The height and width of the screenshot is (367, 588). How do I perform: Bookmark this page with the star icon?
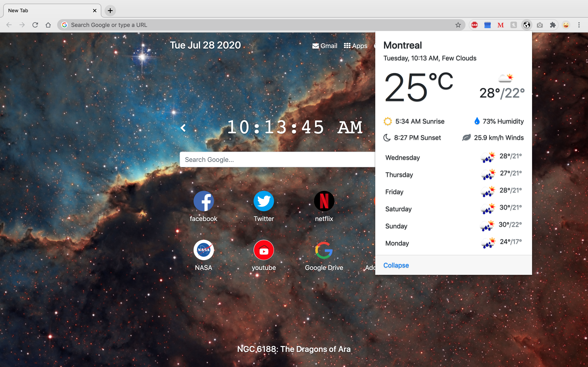click(x=458, y=25)
